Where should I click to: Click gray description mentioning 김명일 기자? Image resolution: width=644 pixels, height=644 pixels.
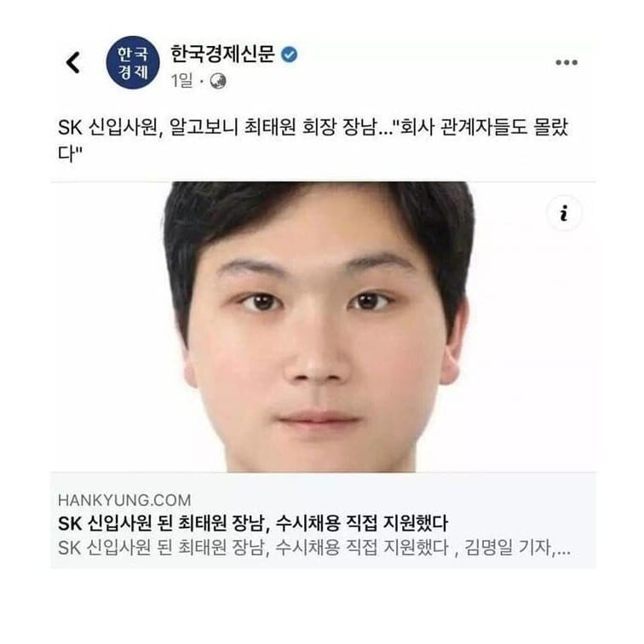pos(314,548)
